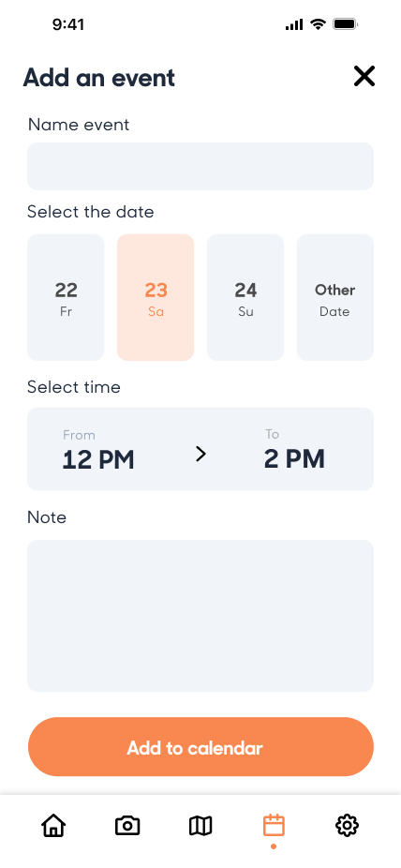Tap the Wi-Fi icon in status bar
401x868 pixels.
click(318, 24)
